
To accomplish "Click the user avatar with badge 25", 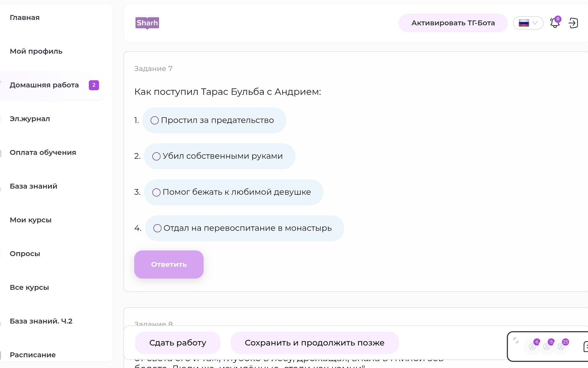I will [x=561, y=347].
